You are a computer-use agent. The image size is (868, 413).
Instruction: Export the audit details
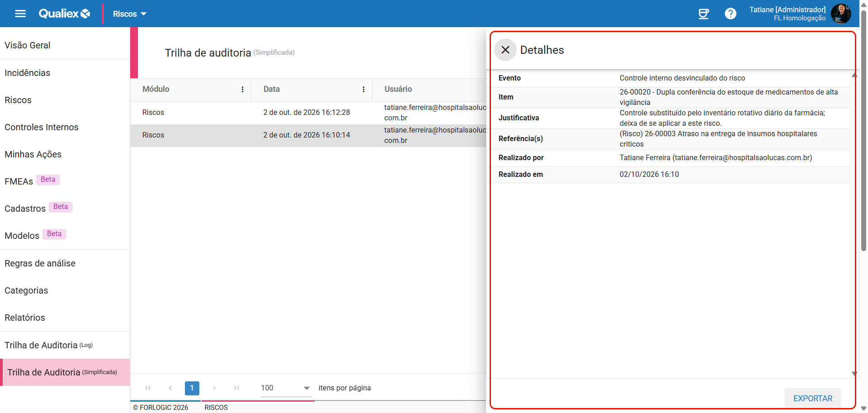812,398
